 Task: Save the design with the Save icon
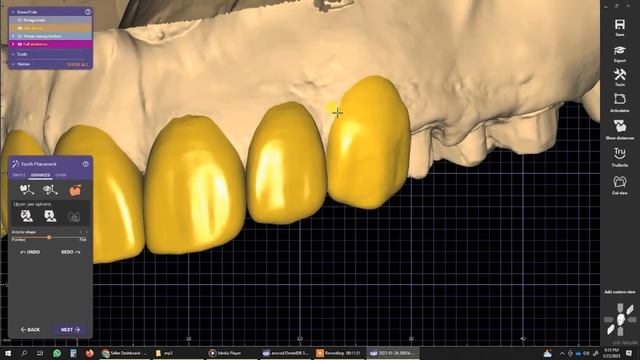click(x=620, y=27)
